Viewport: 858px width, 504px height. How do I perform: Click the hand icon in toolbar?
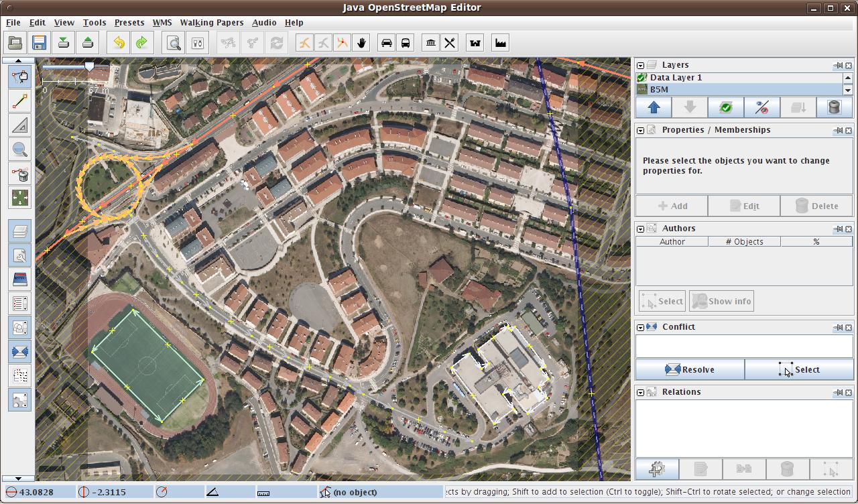pos(362,44)
